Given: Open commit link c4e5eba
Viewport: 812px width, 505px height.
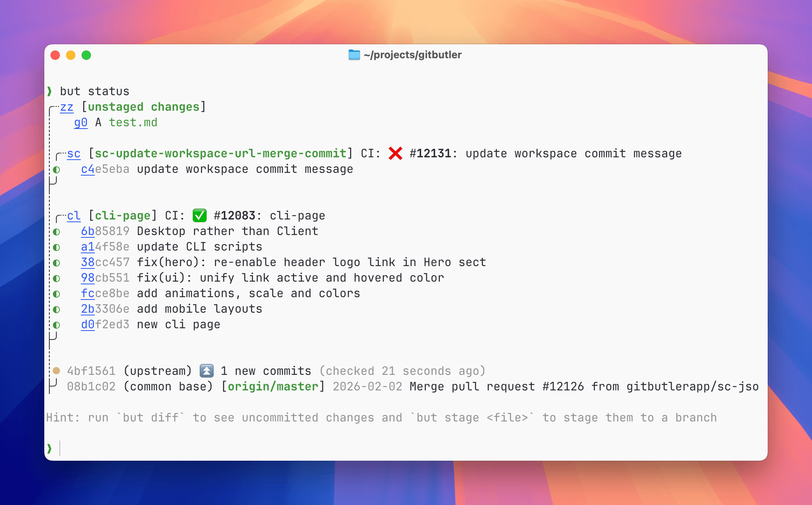Looking at the screenshot, I should 88,169.
